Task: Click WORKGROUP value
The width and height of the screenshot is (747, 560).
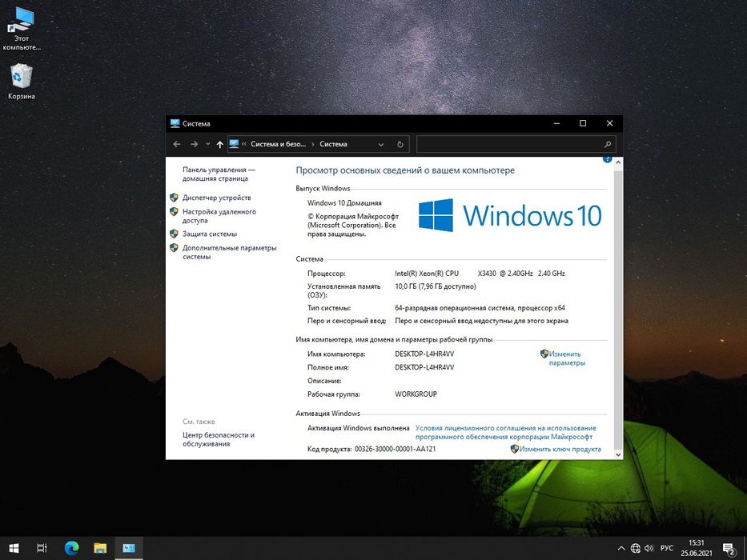Action: point(416,394)
